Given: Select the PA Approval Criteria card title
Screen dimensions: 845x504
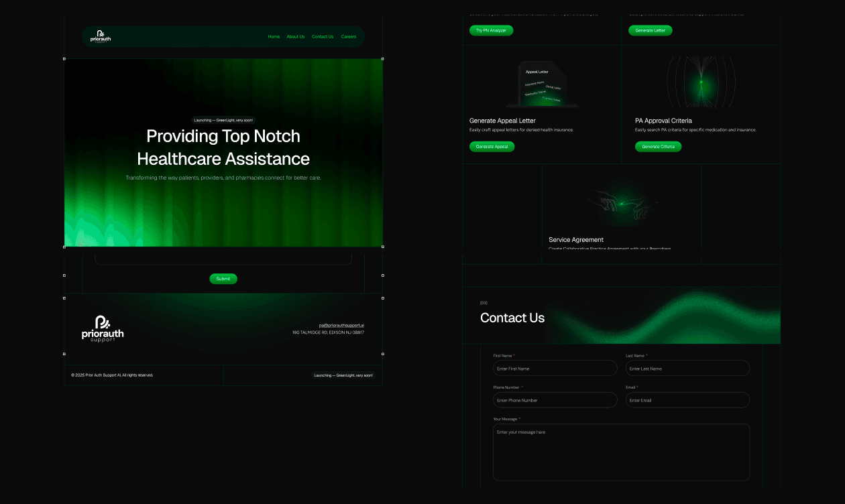Looking at the screenshot, I should tap(663, 121).
